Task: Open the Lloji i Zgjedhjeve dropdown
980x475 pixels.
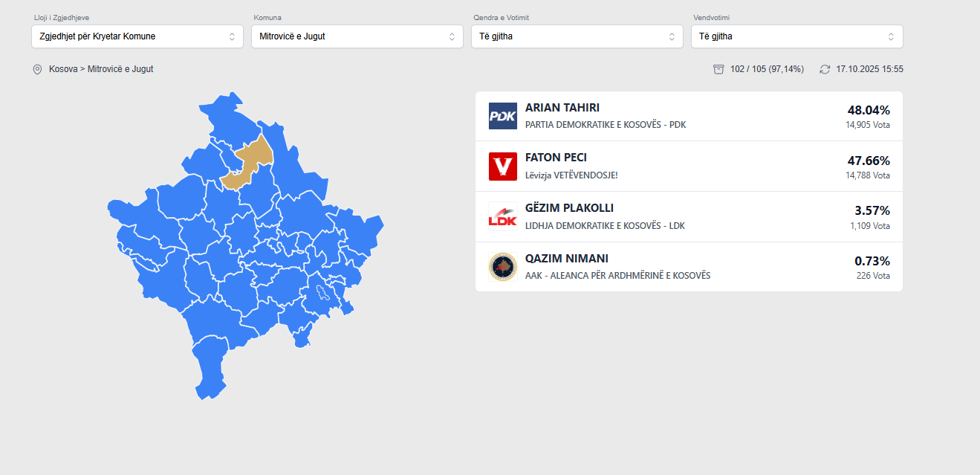Action: point(137,36)
